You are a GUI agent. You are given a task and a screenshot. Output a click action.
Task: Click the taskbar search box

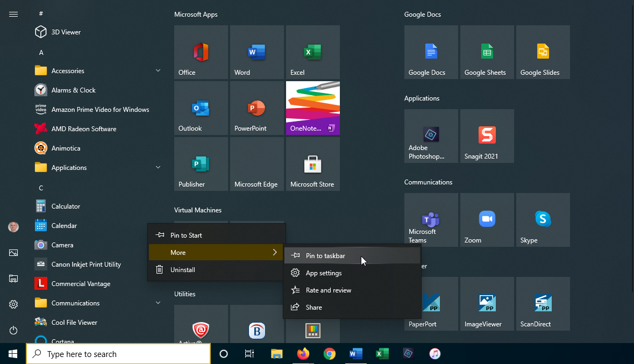click(118, 354)
